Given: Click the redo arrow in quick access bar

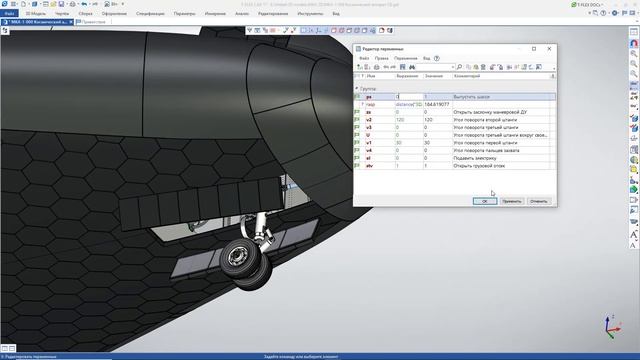Looking at the screenshot, I should click(x=96, y=4).
